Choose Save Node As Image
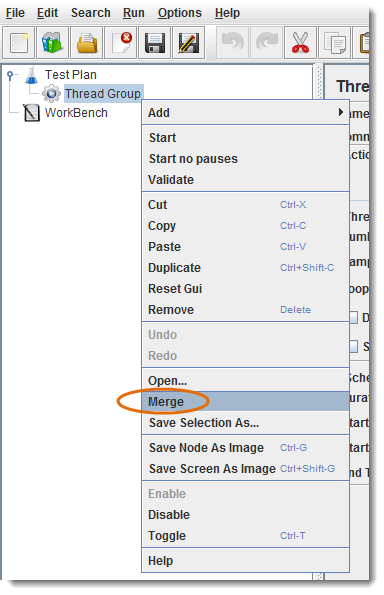 pos(246,448)
